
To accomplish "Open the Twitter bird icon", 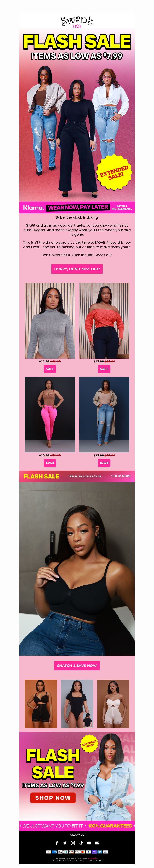I will tap(65, 843).
